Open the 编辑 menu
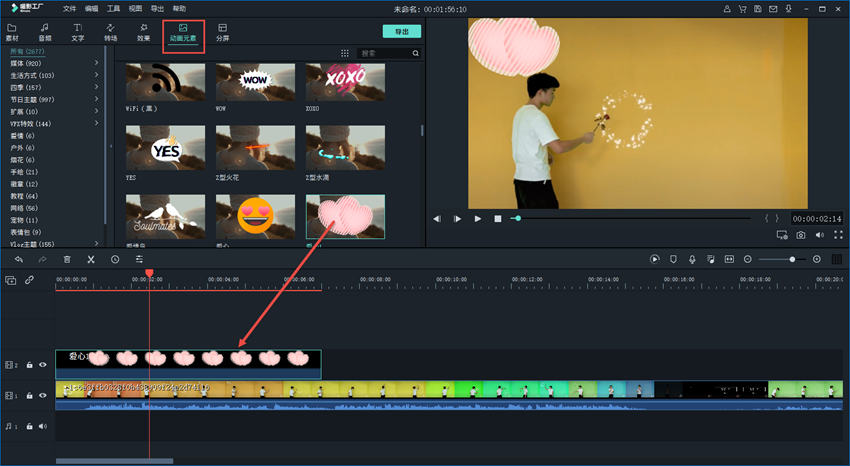The image size is (850, 466). (92, 9)
